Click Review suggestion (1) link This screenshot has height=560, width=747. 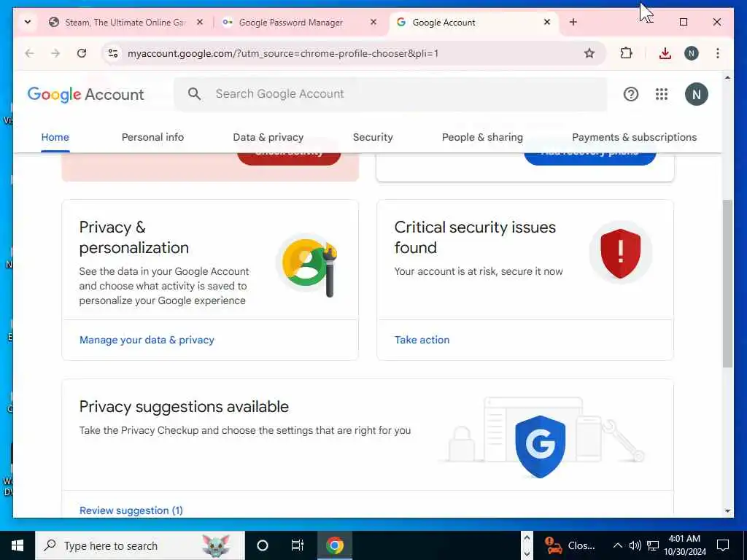[131, 510]
